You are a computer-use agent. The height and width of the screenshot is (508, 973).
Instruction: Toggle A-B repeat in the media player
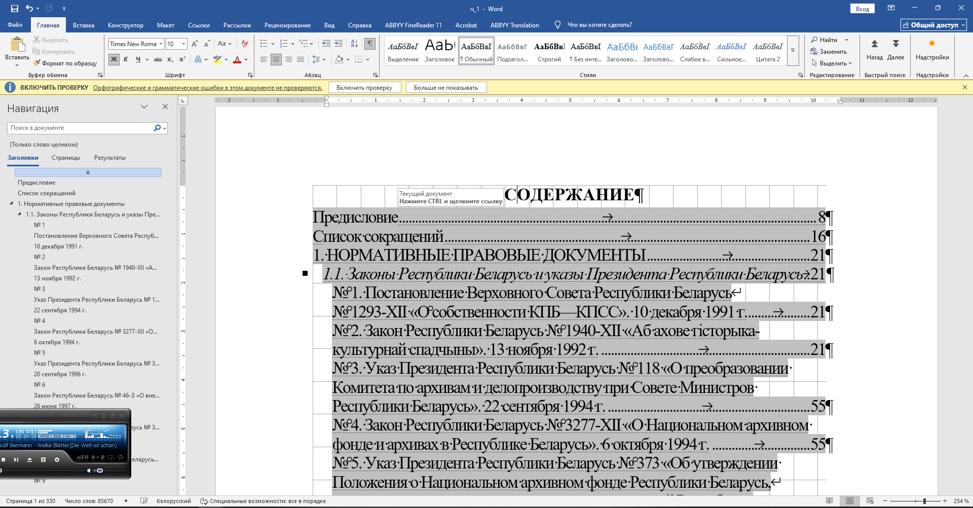tap(98, 457)
